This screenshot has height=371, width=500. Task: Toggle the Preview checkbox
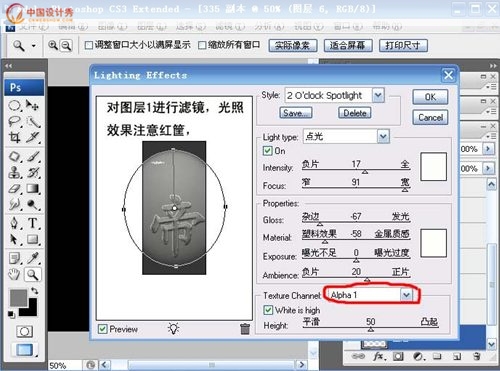coord(102,329)
